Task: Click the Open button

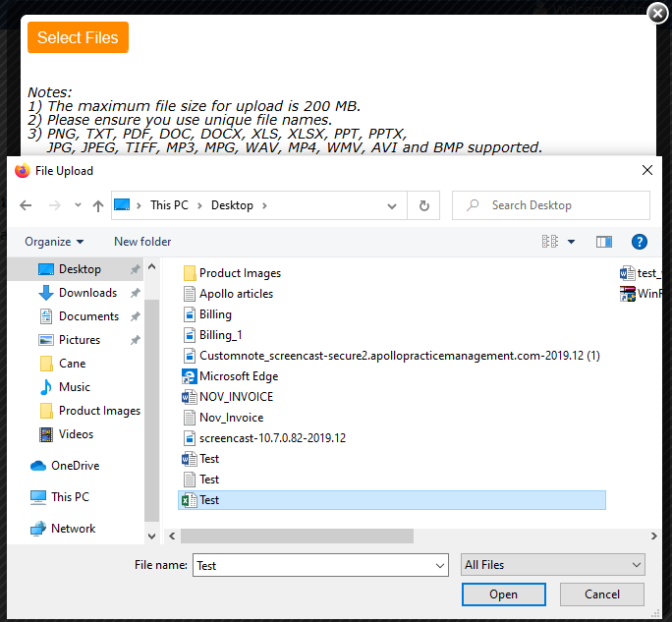Action: [x=503, y=594]
